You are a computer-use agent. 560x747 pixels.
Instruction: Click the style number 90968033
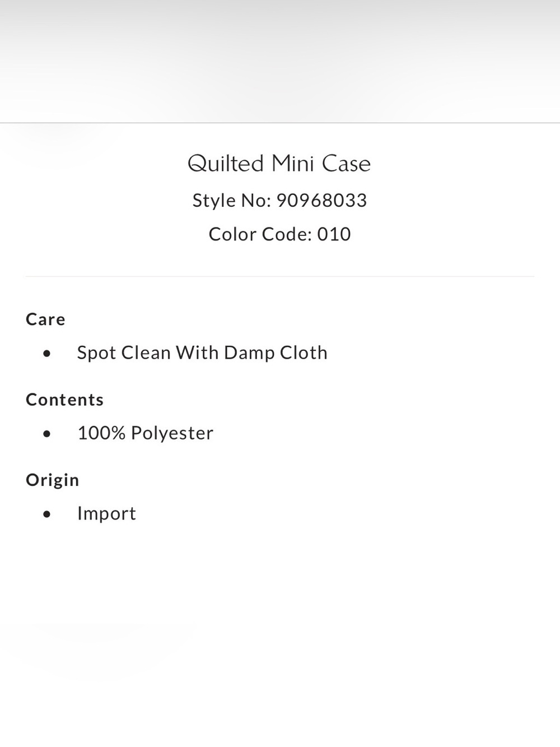click(321, 200)
